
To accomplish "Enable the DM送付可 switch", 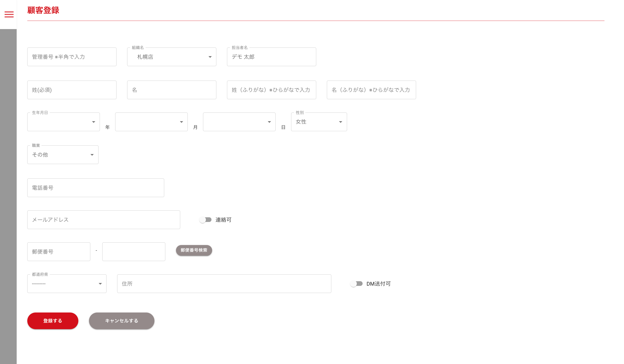I will point(356,284).
